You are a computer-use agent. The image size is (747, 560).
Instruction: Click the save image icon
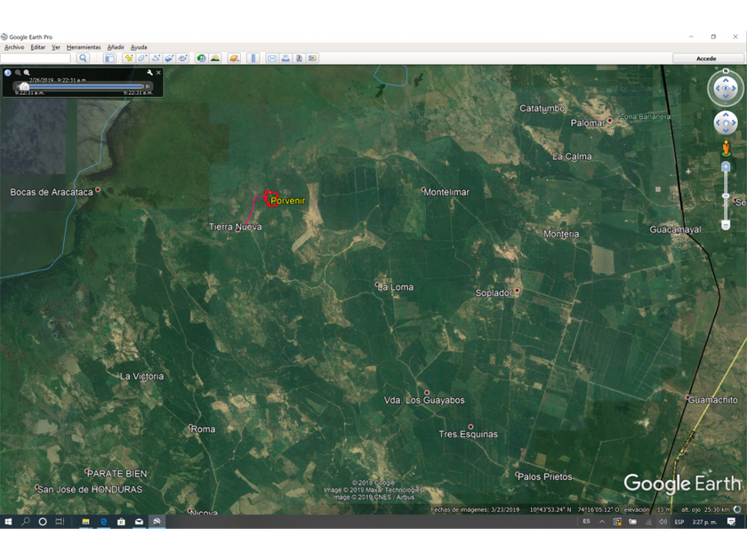click(x=299, y=58)
